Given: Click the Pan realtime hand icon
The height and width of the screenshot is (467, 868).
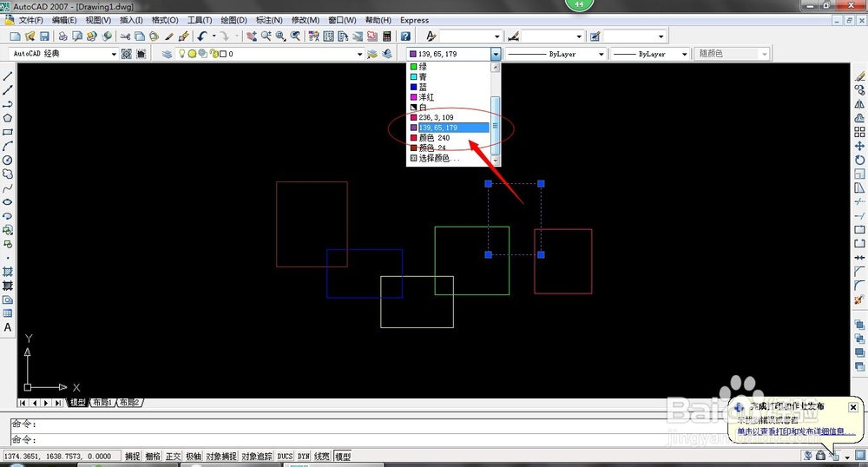Looking at the screenshot, I should (x=252, y=36).
